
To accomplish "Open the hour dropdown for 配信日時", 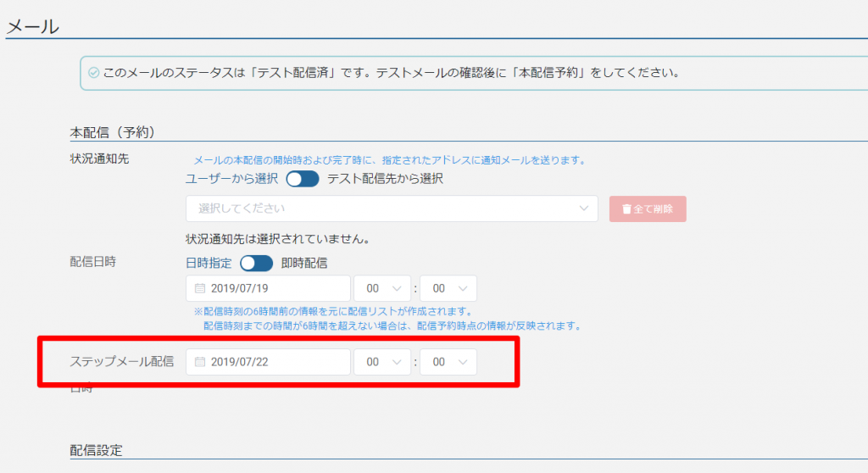I will click(x=382, y=288).
